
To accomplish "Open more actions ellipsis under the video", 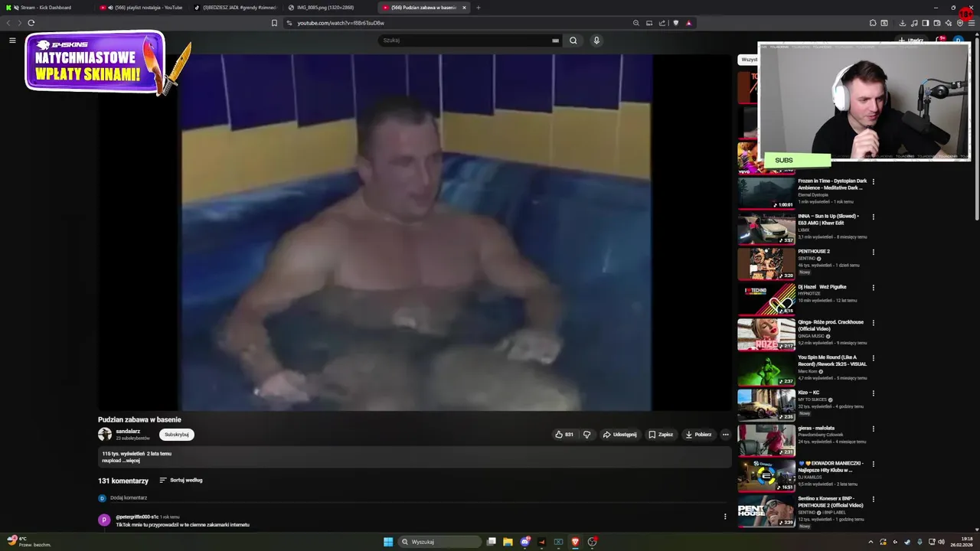I will (726, 435).
